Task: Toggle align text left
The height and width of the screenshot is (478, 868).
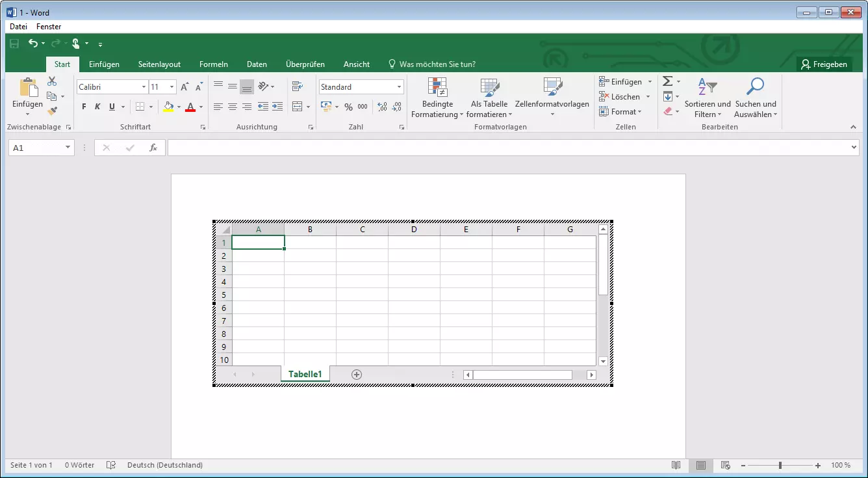Action: pyautogui.click(x=218, y=107)
